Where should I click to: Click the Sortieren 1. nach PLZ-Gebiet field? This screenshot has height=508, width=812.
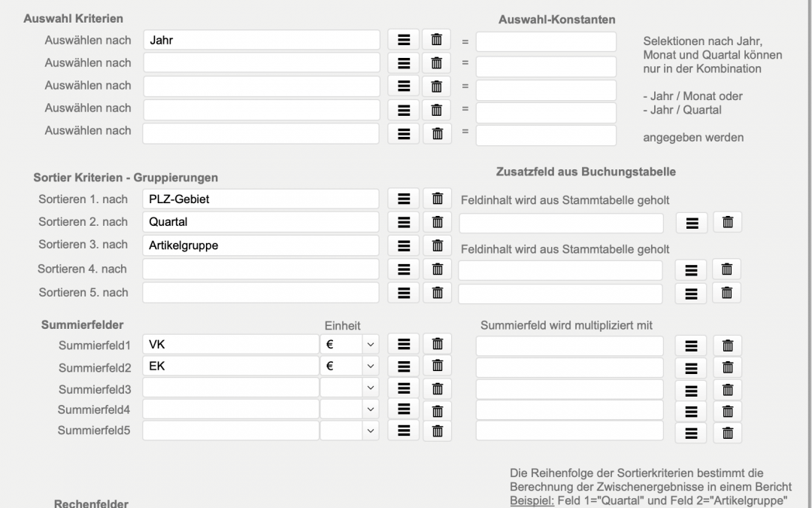tap(261, 199)
